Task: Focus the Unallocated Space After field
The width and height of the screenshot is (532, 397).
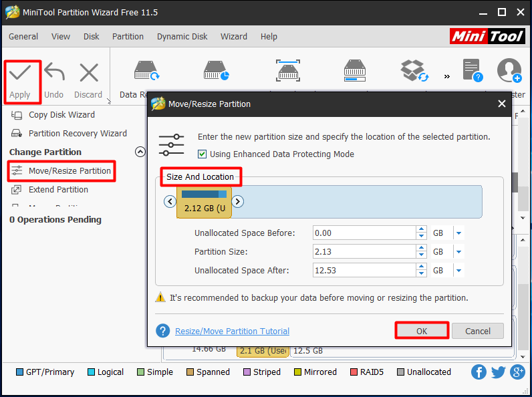Action: 364,270
